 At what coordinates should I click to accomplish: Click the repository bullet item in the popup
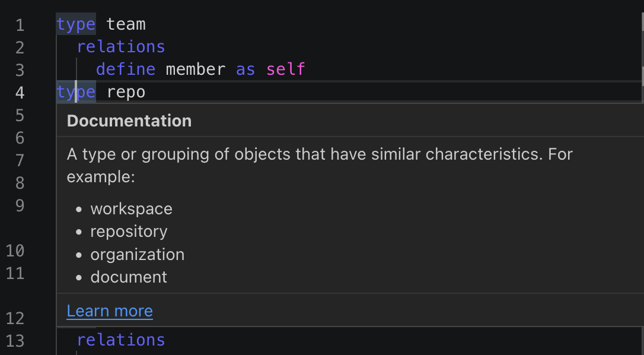tap(129, 232)
